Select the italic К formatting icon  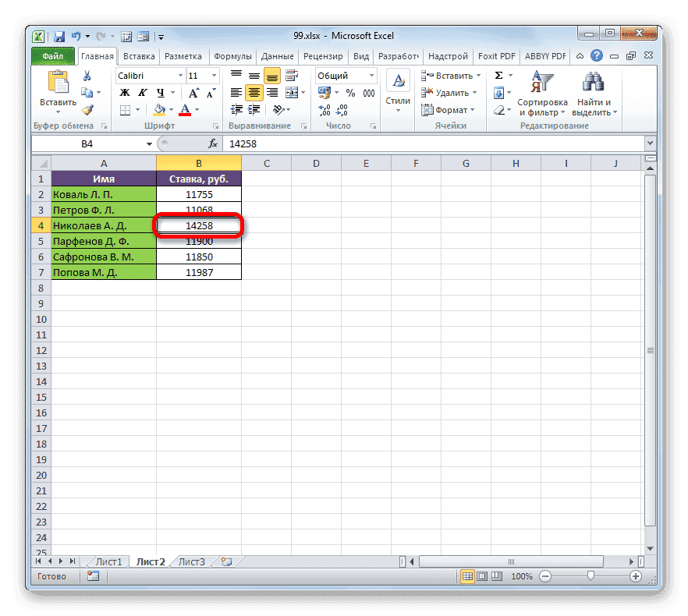143,92
